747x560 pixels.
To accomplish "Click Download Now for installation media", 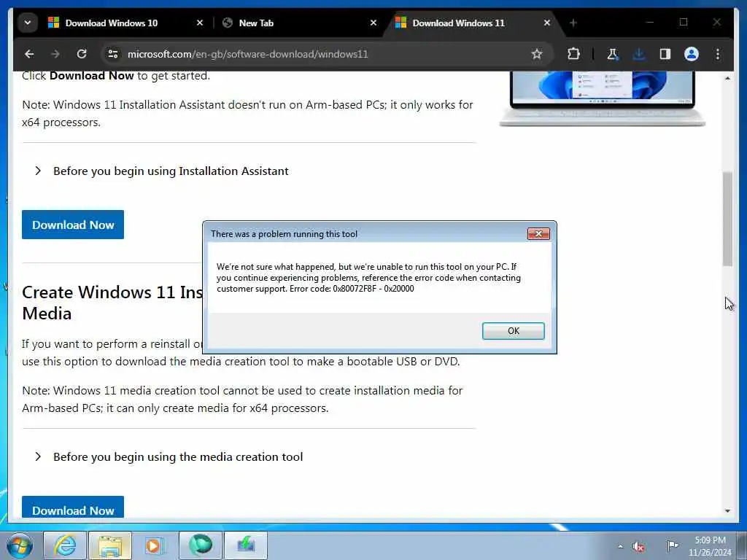I will [x=73, y=507].
